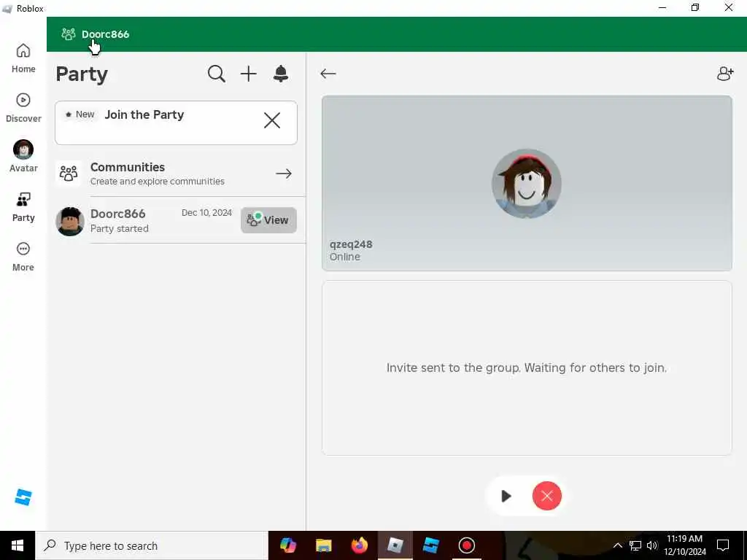Open the Windows notification center
The width and height of the screenshot is (747, 560).
723,545
